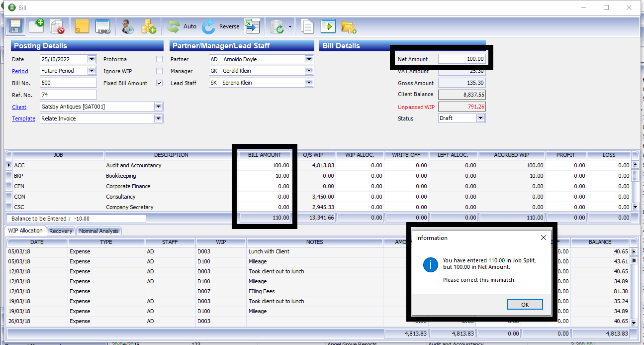Click the coins with plus icon
Screen dimensions: 644x345
point(149,26)
